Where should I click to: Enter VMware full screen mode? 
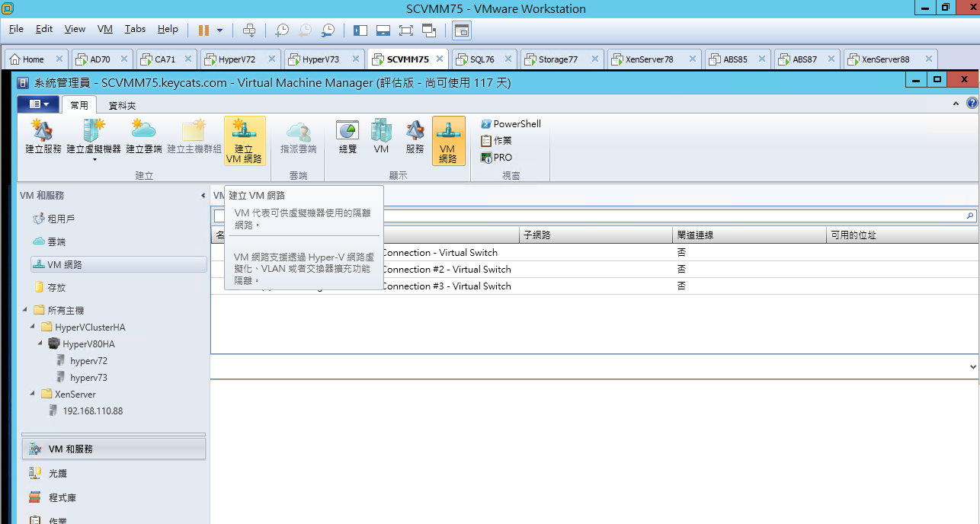(x=405, y=30)
